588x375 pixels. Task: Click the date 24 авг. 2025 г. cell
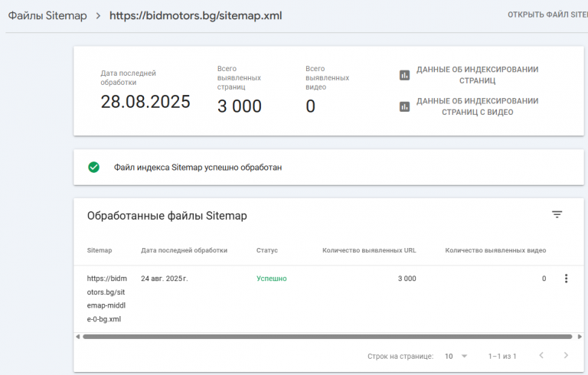tap(165, 279)
